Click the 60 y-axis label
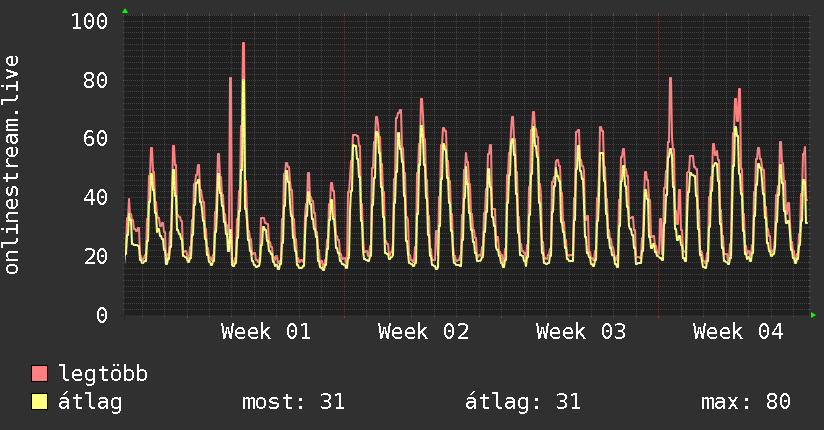 [x=96, y=139]
